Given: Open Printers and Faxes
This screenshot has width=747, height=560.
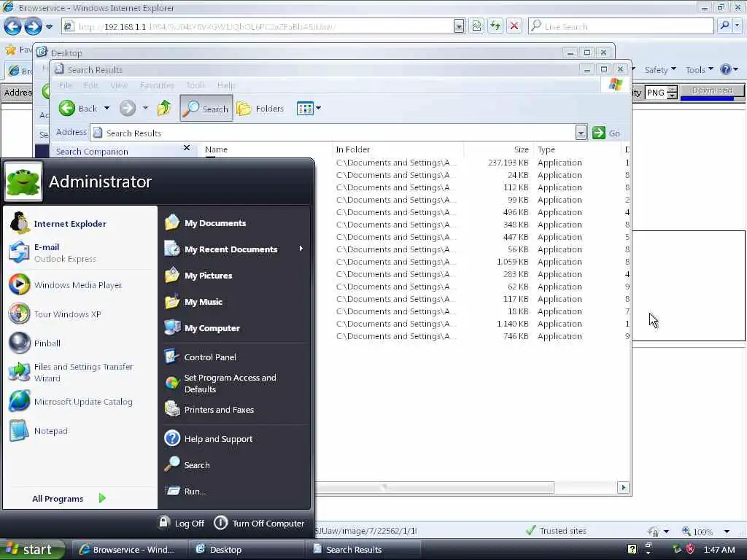Looking at the screenshot, I should click(x=209, y=410).
